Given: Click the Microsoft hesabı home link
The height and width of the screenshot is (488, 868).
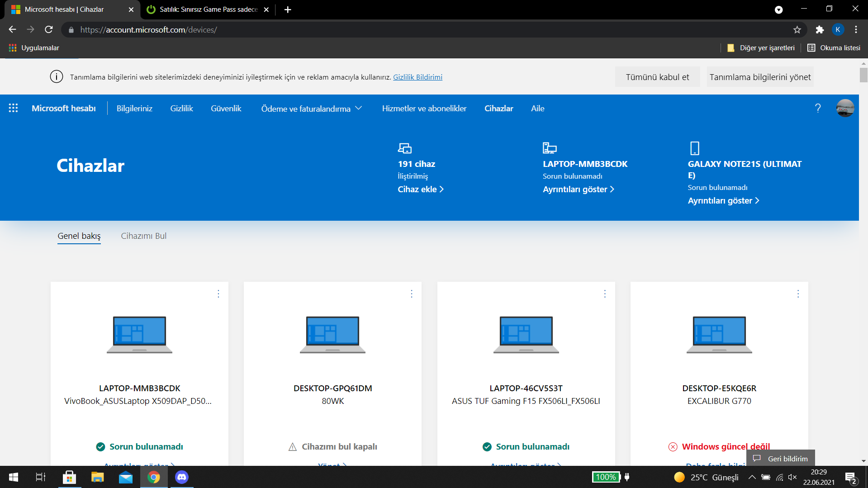Looking at the screenshot, I should [x=64, y=109].
